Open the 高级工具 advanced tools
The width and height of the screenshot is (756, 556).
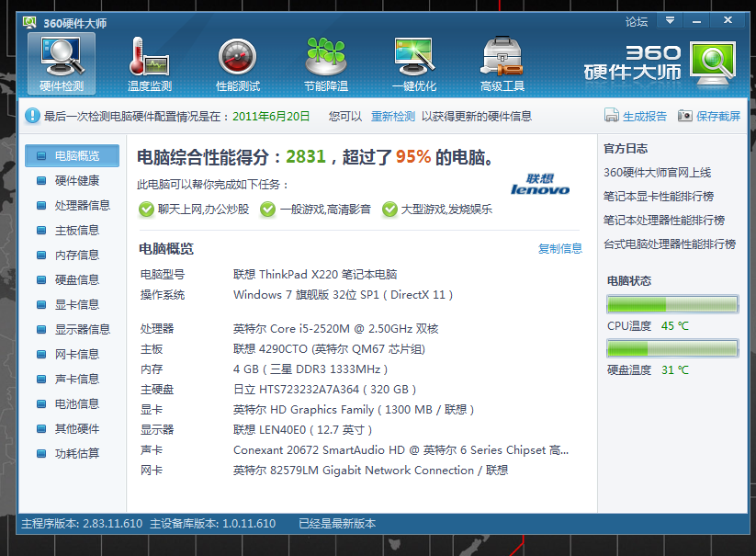coord(502,63)
